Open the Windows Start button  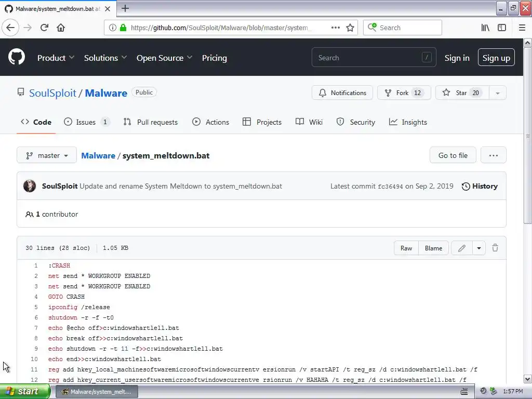[24, 391]
